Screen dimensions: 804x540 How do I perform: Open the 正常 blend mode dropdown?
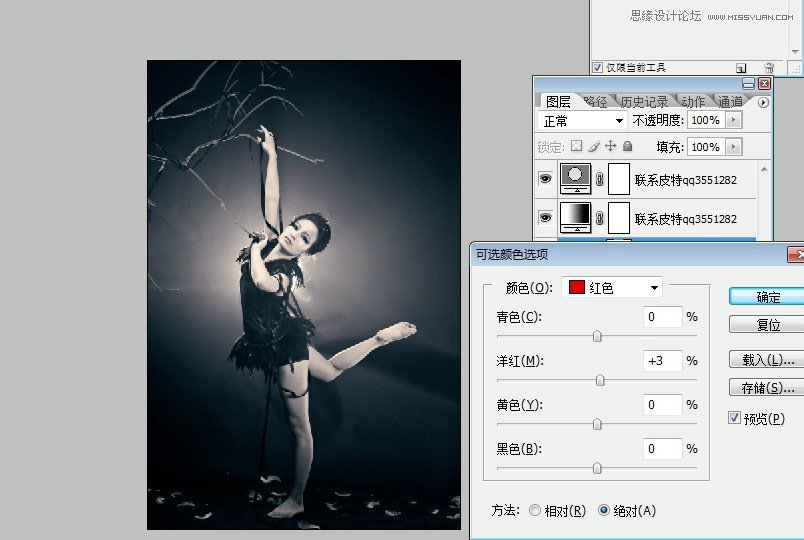tap(582, 120)
